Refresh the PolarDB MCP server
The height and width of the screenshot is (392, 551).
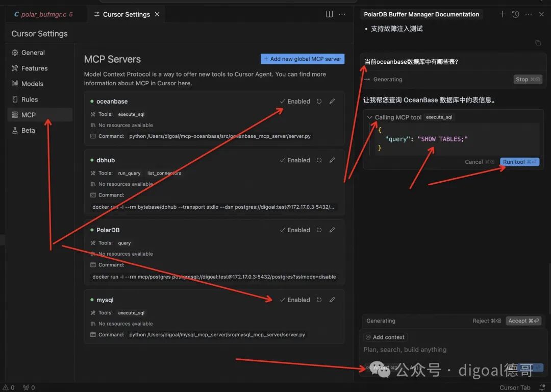coord(319,230)
